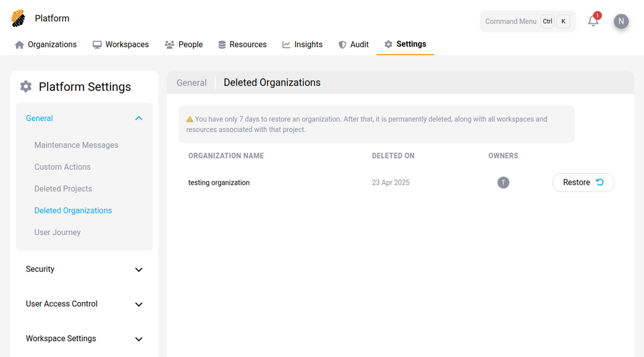This screenshot has width=644, height=357.
Task: Click the Organizations home icon
Action: 19,45
